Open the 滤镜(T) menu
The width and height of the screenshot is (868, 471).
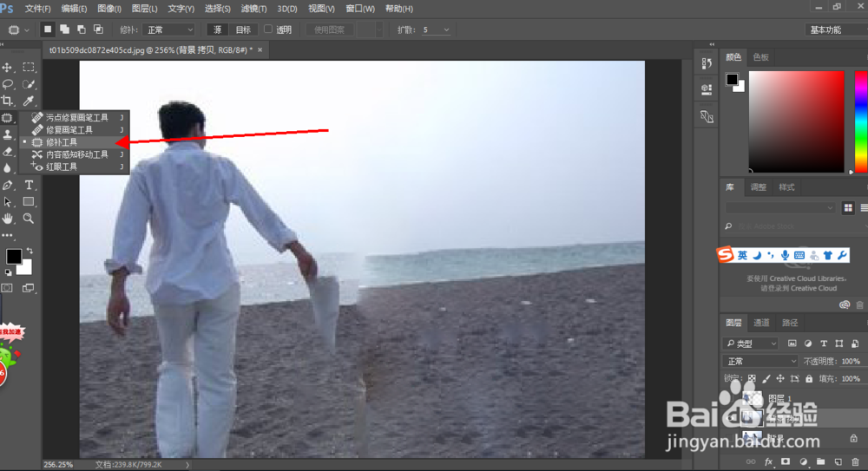coord(253,9)
